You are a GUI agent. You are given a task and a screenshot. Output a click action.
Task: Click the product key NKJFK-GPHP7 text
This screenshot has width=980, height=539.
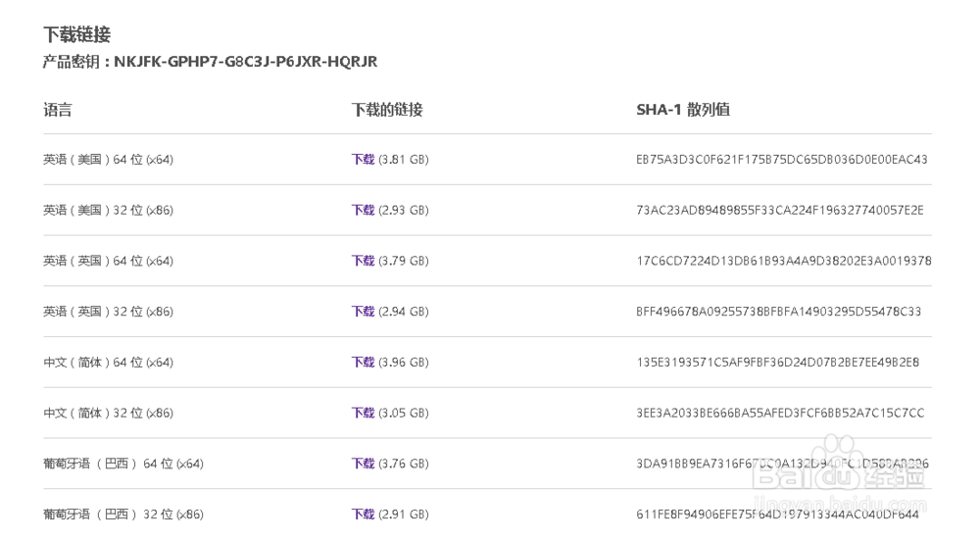245,62
